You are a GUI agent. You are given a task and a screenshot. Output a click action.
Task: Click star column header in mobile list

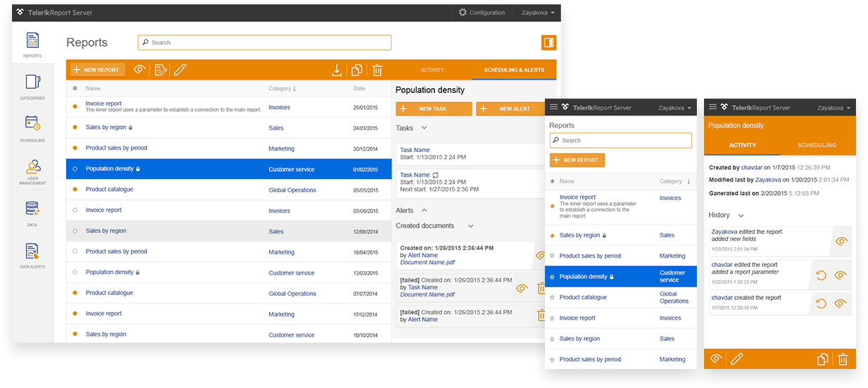click(552, 181)
